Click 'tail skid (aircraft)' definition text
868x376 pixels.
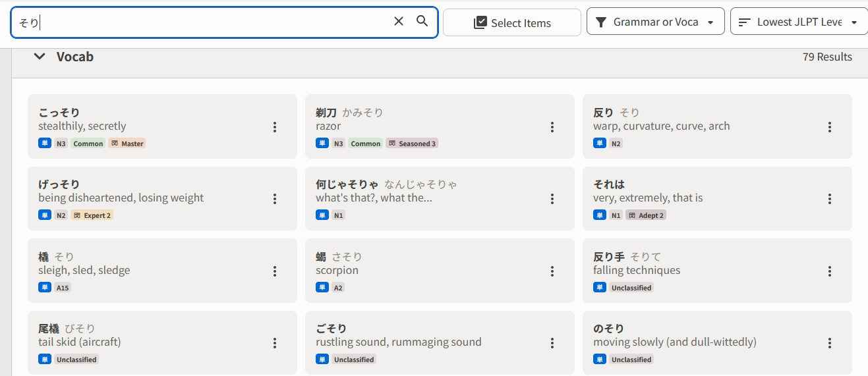80,342
